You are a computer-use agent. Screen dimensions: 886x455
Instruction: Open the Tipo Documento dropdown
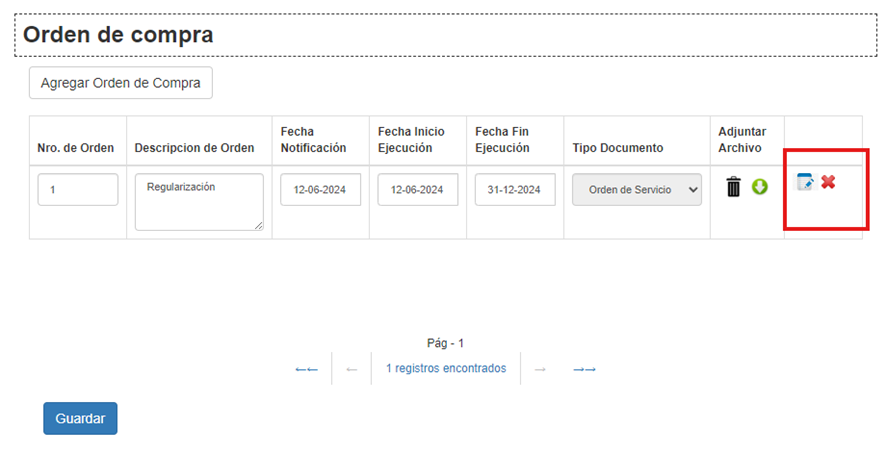(637, 190)
